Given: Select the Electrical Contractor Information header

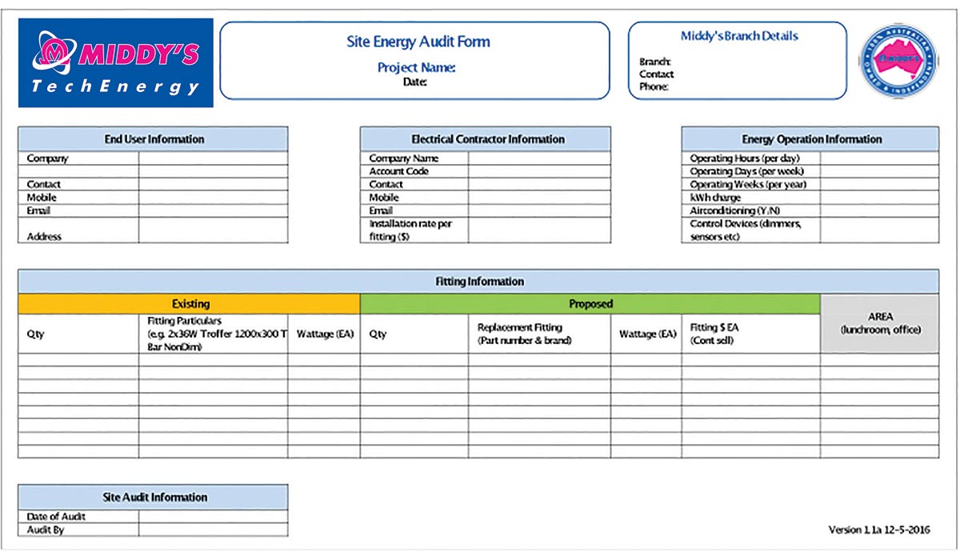Looking at the screenshot, I should click(486, 139).
